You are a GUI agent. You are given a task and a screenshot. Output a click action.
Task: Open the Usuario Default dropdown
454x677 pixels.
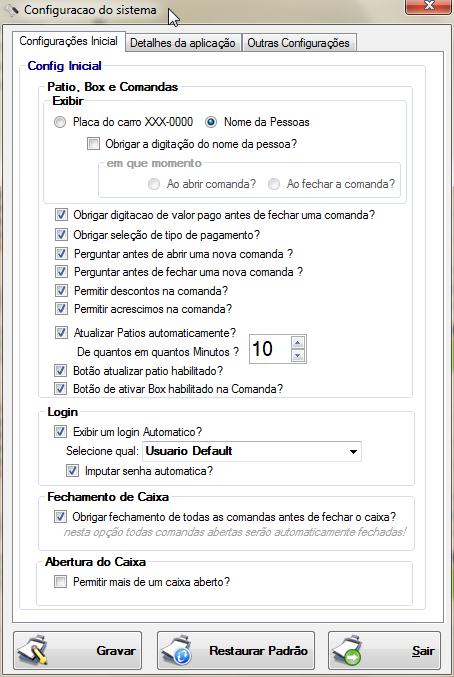pyautogui.click(x=353, y=452)
